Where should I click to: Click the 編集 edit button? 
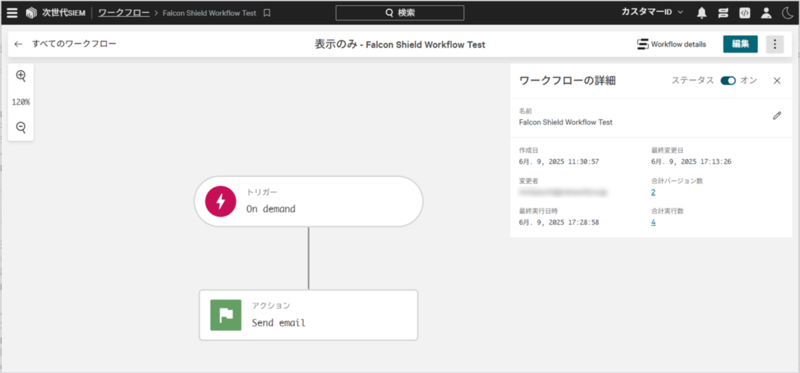pyautogui.click(x=740, y=44)
